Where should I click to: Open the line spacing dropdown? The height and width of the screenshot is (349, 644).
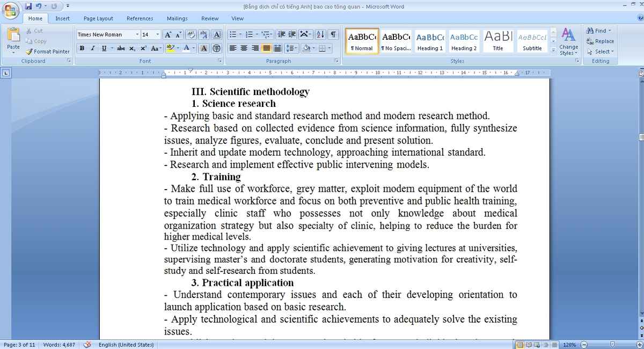(x=291, y=48)
